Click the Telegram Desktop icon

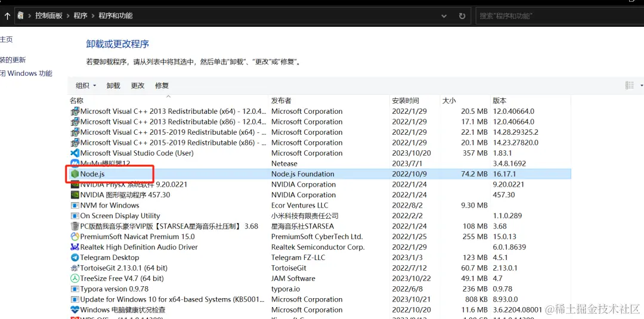click(75, 258)
